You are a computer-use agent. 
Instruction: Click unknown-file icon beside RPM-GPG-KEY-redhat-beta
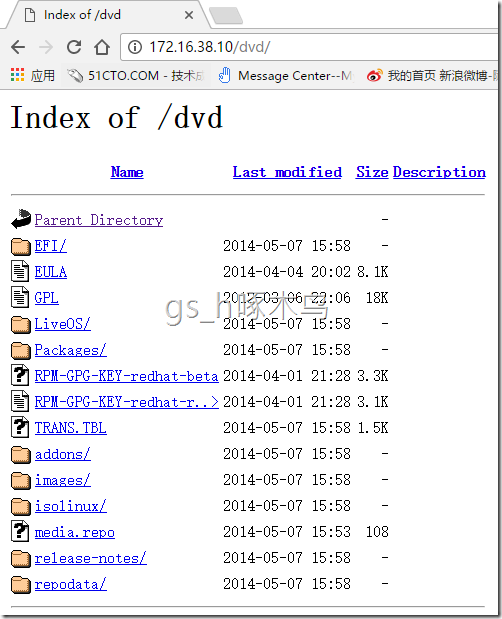coord(20,375)
